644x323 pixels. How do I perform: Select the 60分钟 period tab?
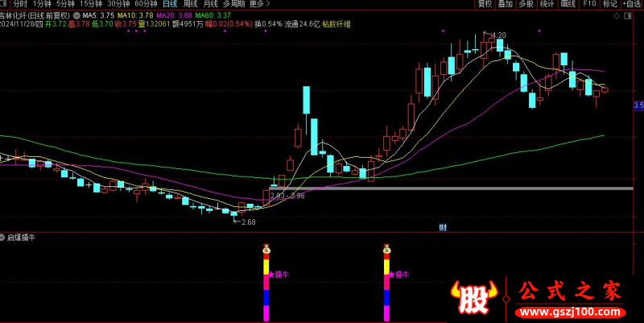146,4
